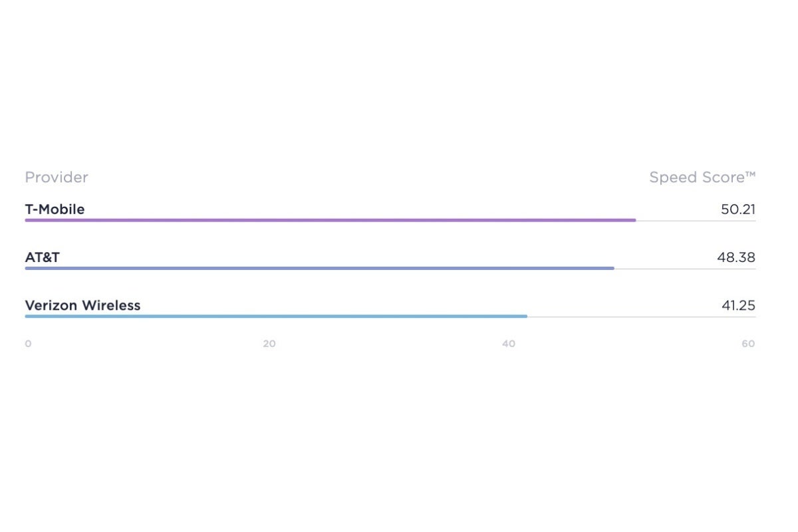
Task: Click the right end of Verizon bar
Action: (x=525, y=316)
